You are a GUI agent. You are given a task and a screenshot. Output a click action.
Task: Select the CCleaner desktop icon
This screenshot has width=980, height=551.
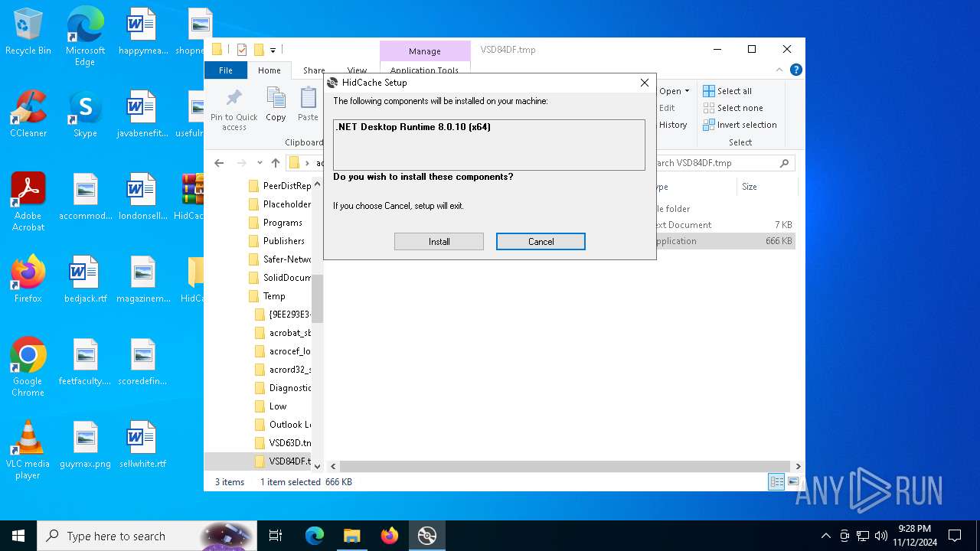[x=28, y=114]
